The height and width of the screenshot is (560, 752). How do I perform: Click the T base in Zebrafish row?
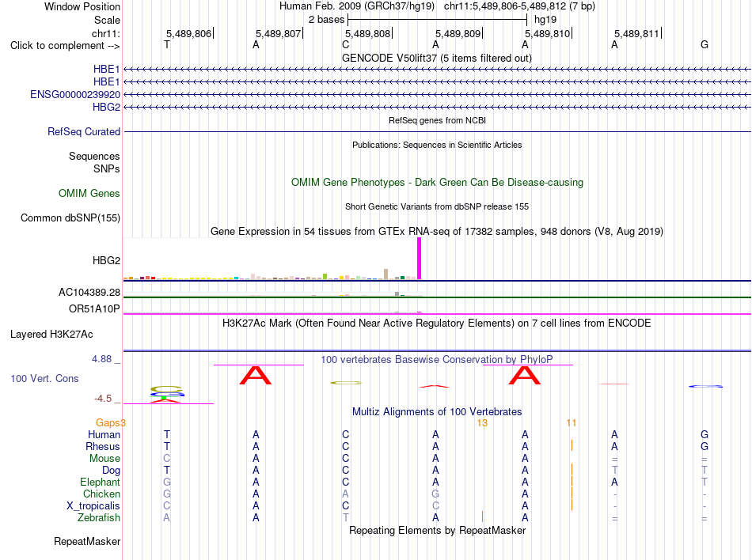point(345,517)
